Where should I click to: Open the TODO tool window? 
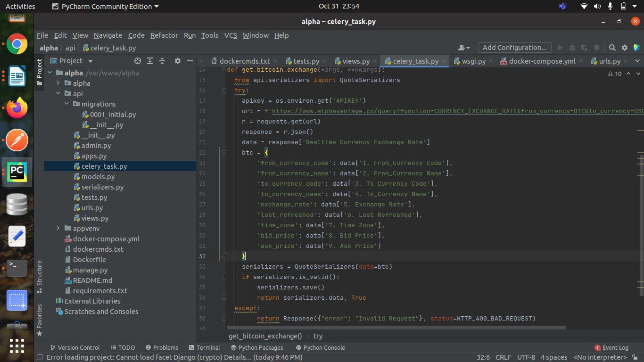(123, 347)
